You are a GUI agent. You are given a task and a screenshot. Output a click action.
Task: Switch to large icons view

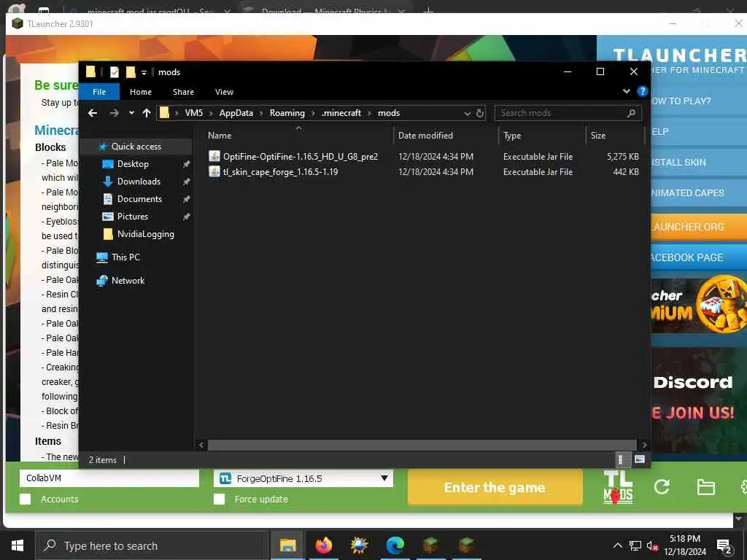639,459
